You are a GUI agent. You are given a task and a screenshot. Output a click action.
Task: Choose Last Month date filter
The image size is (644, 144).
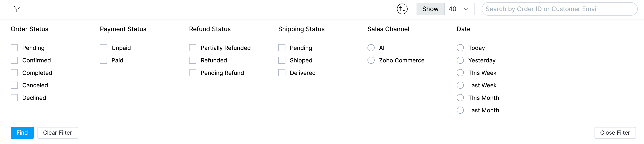pyautogui.click(x=460, y=110)
